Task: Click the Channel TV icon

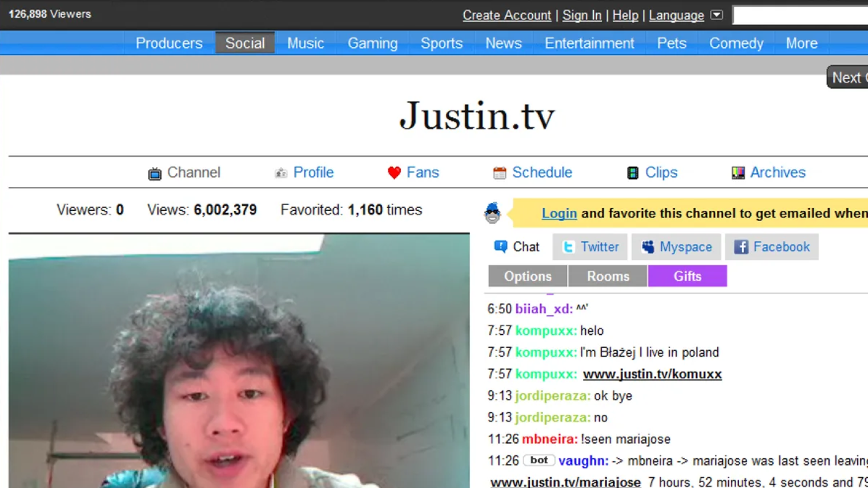Action: coord(154,174)
